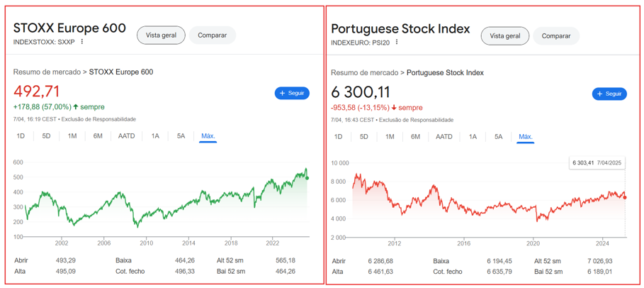Switch Portuguese Stock Index chart to 1M
The image size is (644, 288).
pos(390,137)
